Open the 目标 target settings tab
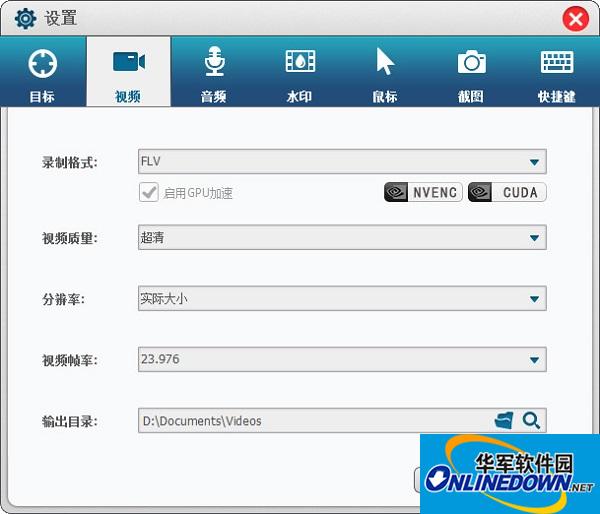Image resolution: width=600 pixels, height=514 pixels. coord(42,73)
